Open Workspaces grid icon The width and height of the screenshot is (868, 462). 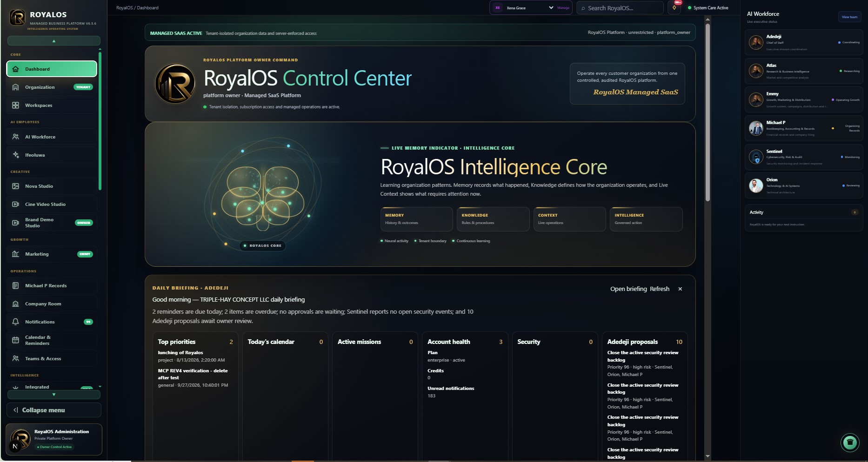[15, 105]
